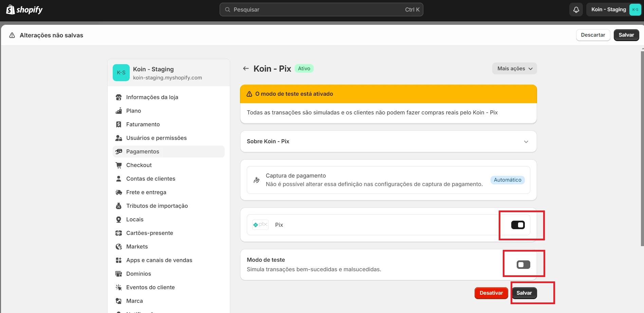Open the Koin - Staging account menu

[614, 10]
